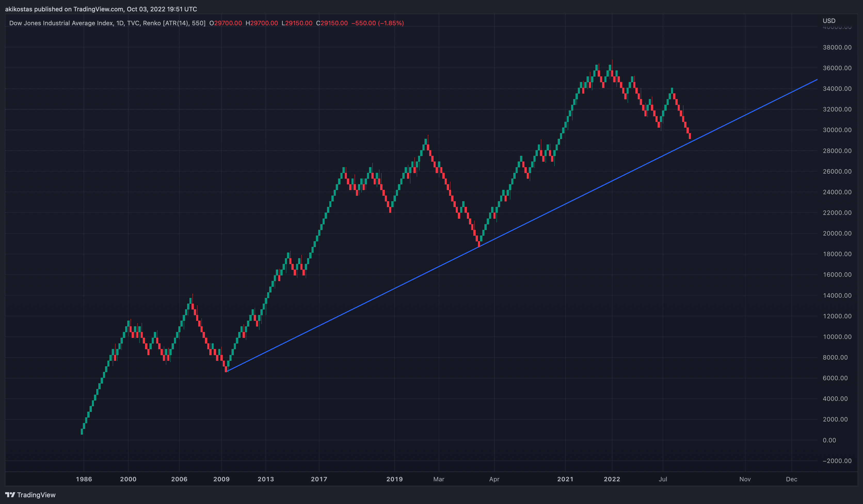This screenshot has height=504, width=863.
Task: Click the Dec time axis label
Action: [792, 479]
